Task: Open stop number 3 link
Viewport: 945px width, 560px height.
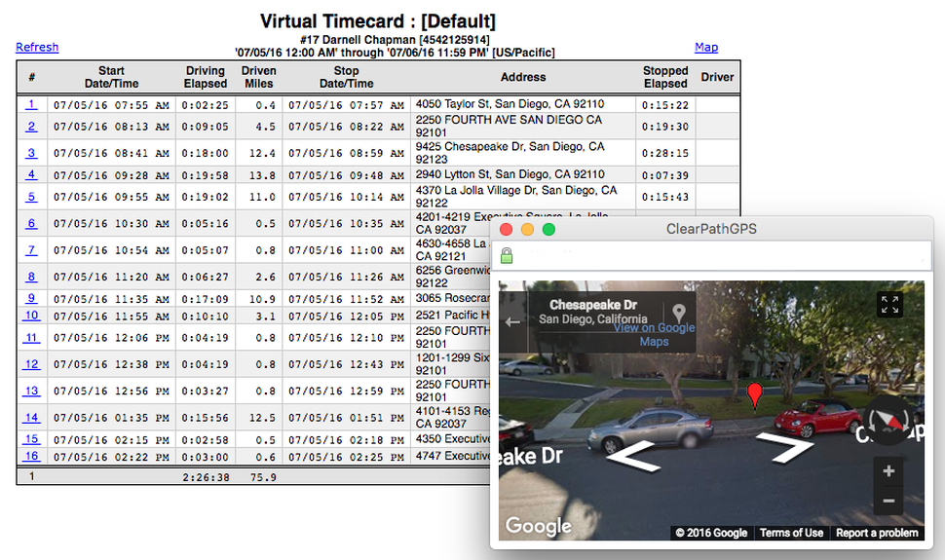Action: pos(31,153)
